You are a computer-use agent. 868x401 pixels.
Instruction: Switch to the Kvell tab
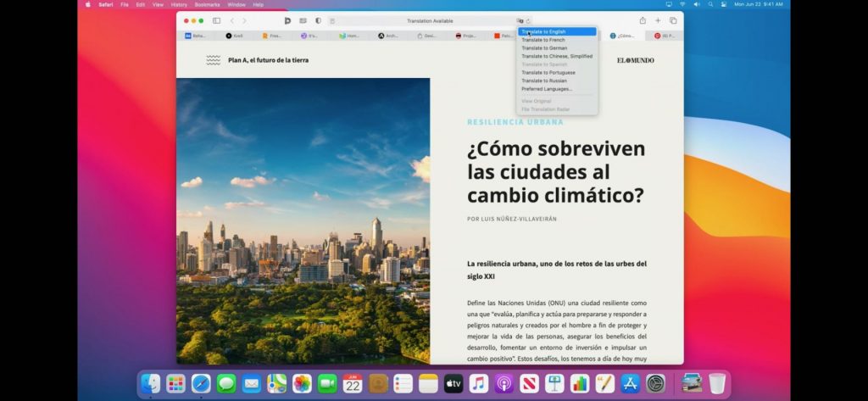pos(234,36)
